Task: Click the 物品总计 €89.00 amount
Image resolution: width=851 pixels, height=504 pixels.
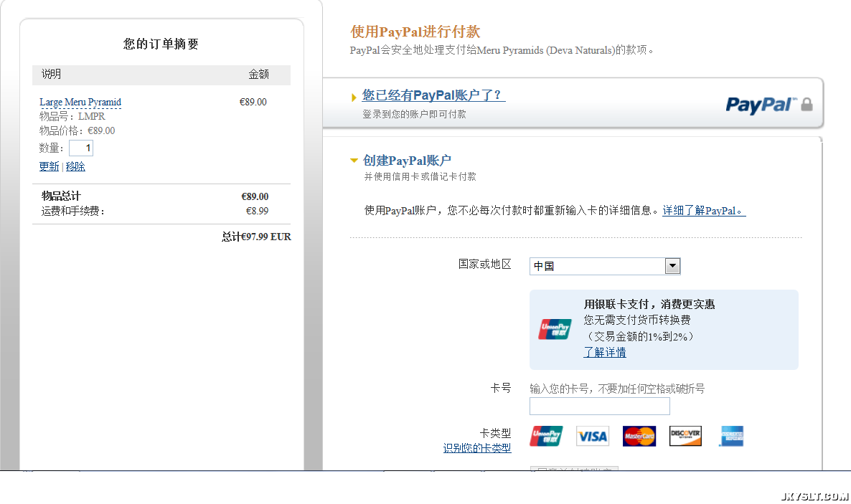Action: 255,196
